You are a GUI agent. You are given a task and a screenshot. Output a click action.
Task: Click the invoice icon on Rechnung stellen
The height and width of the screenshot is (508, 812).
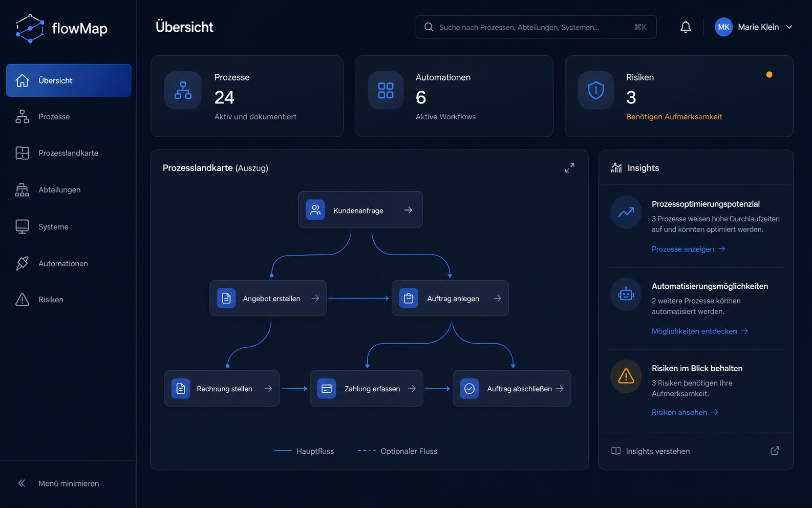tap(181, 389)
